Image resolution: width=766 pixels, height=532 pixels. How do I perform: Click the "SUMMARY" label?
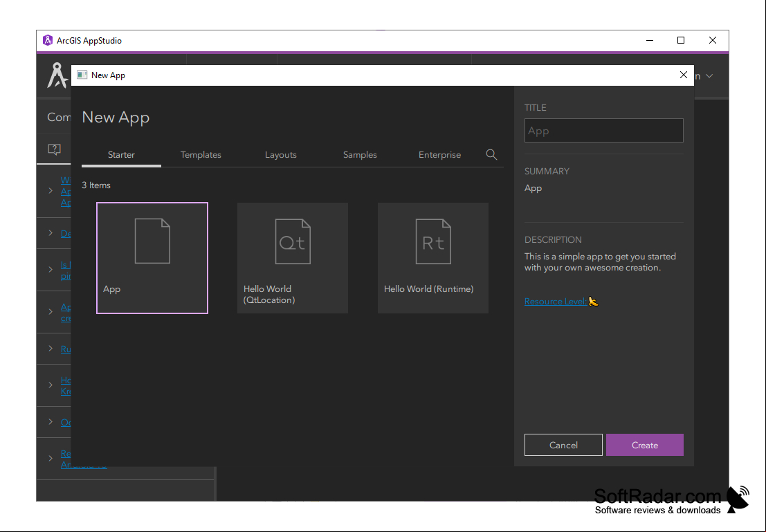[547, 172]
